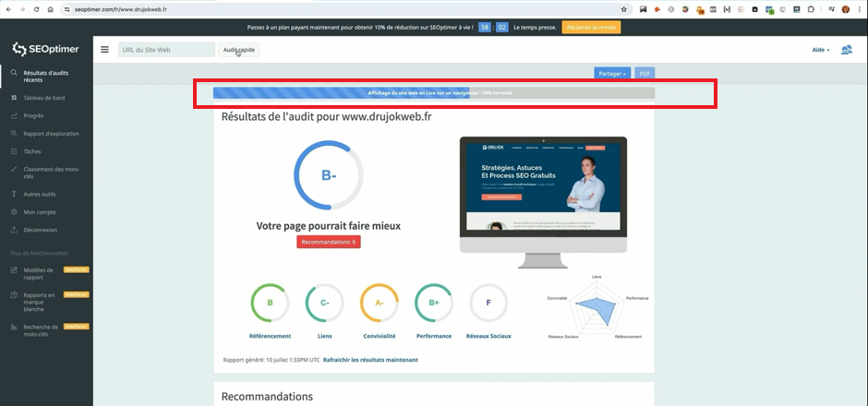The height and width of the screenshot is (406, 868).
Task: Click the Recherche de mots-clés bar chart icon
Action: [x=14, y=327]
